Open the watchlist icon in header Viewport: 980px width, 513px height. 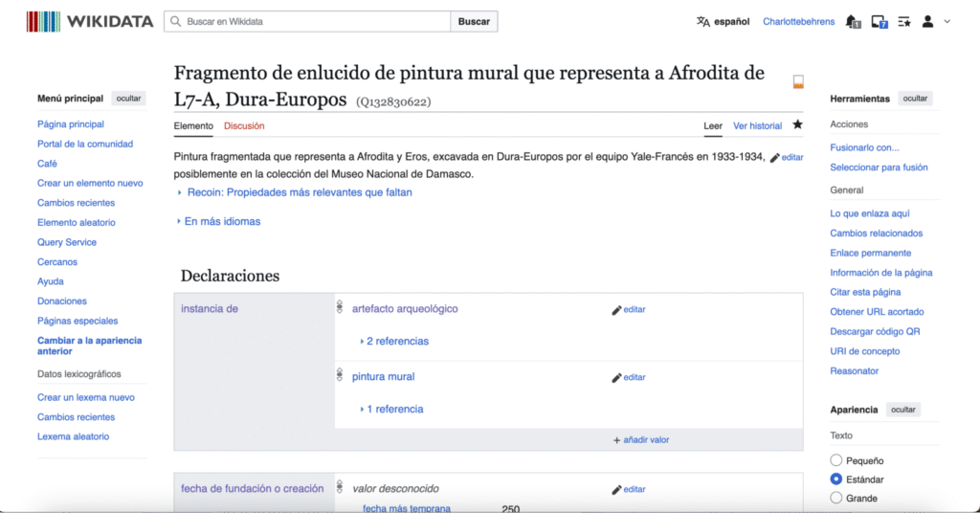[x=903, y=21]
